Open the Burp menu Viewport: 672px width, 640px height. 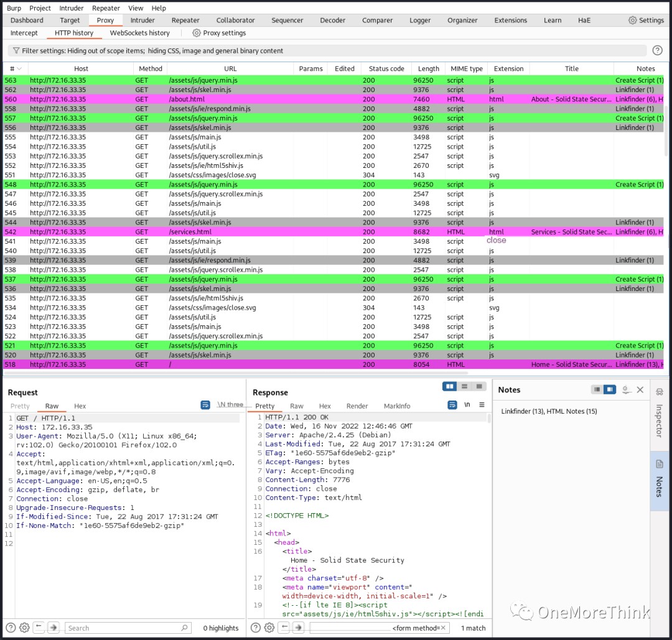click(x=14, y=8)
